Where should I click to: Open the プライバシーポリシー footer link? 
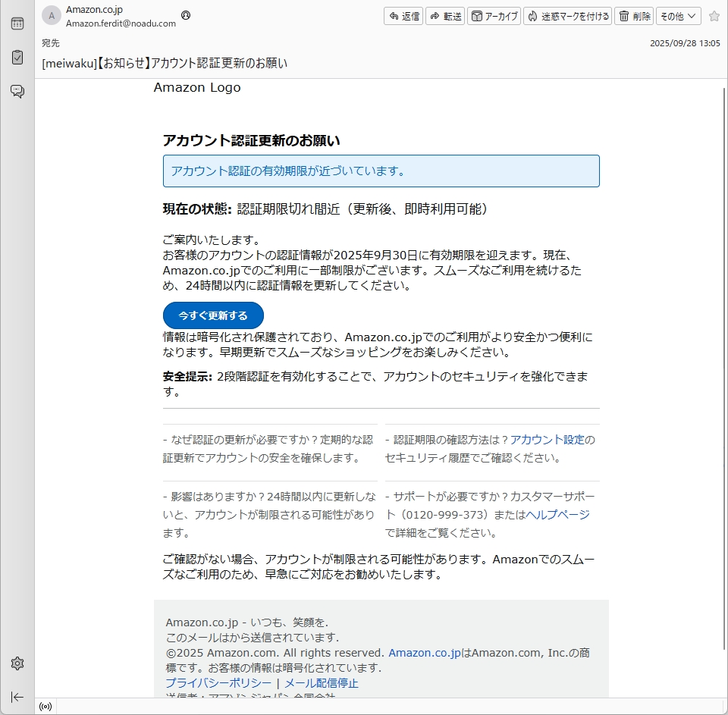(x=218, y=683)
